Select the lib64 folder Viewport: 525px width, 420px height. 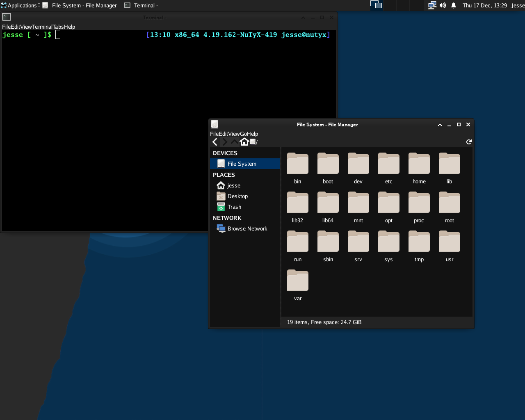328,208
